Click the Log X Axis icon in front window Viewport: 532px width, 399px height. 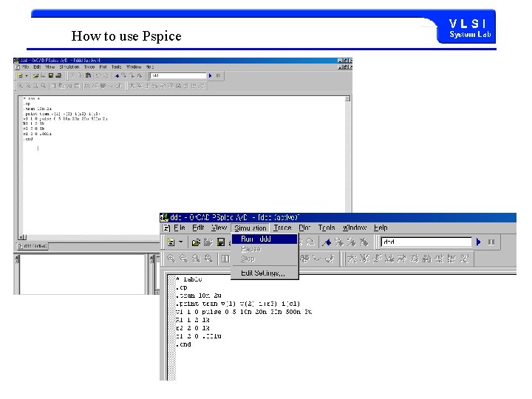click(225, 259)
